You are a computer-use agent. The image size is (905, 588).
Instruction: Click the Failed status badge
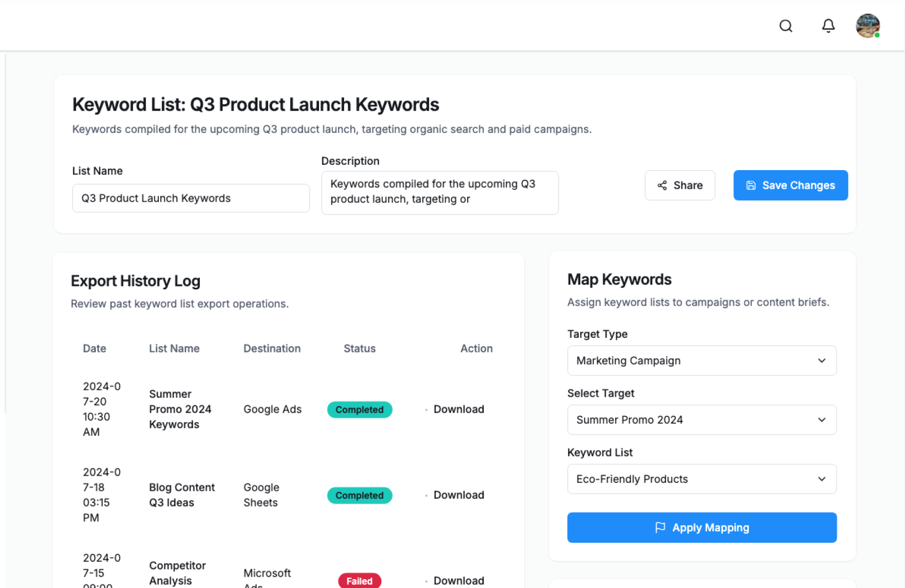tap(359, 580)
